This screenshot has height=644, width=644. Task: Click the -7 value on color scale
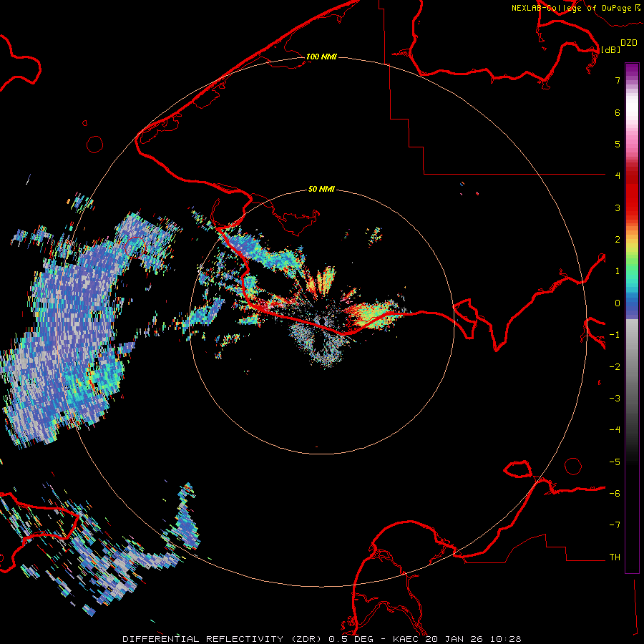point(615,525)
